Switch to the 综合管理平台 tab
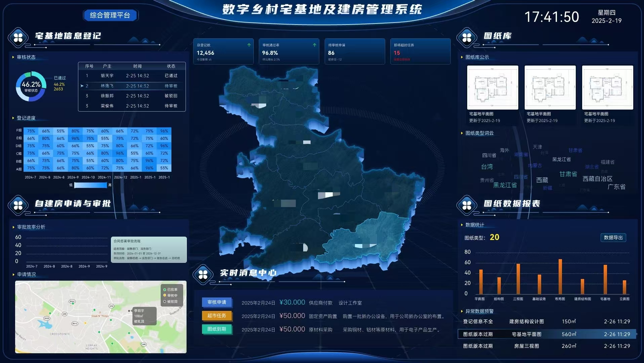The width and height of the screenshot is (644, 363). (111, 15)
